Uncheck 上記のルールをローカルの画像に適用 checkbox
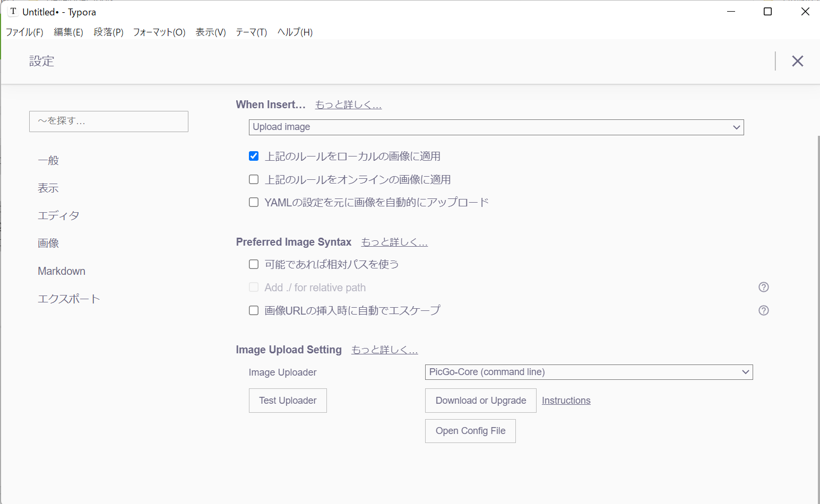 pyautogui.click(x=254, y=156)
